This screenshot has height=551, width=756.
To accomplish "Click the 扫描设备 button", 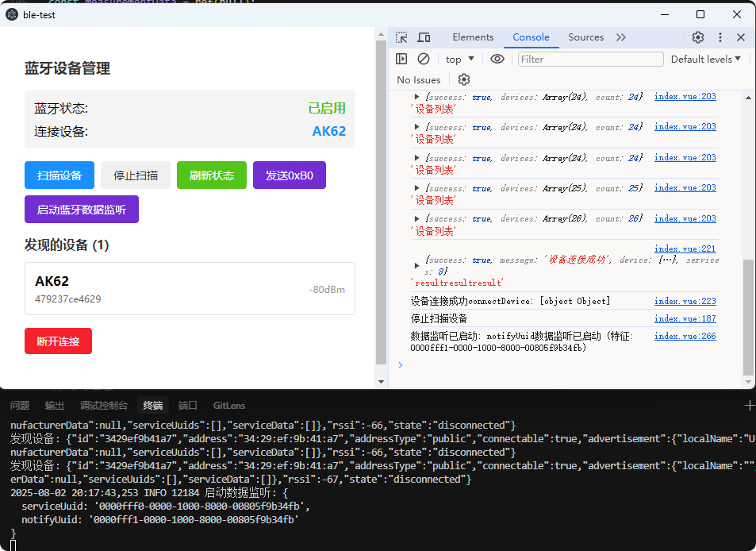I will [x=59, y=175].
